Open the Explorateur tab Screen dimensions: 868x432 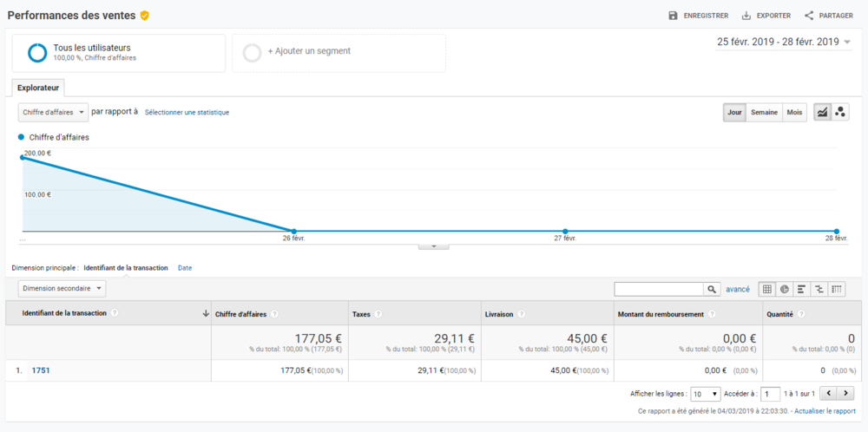pyautogui.click(x=38, y=88)
